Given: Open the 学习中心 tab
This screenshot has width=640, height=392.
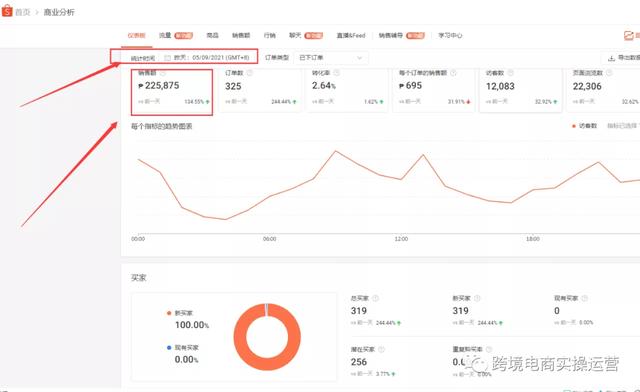Looking at the screenshot, I should point(450,36).
